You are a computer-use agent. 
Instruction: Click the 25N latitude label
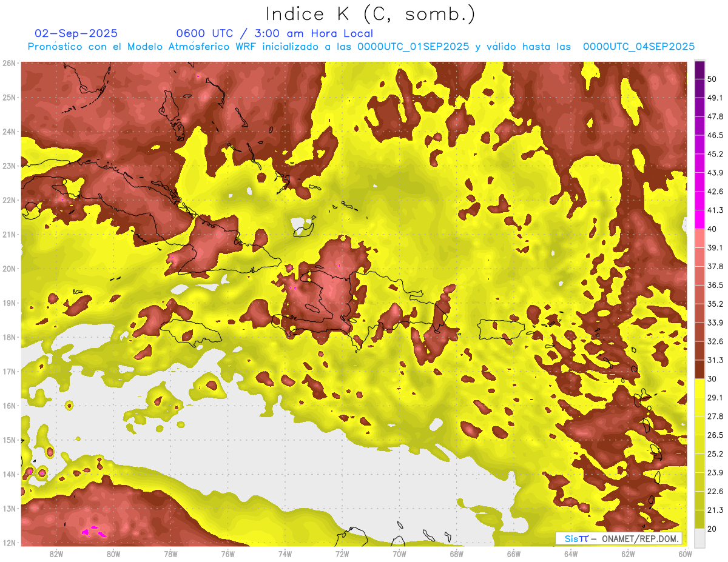[x=9, y=97]
